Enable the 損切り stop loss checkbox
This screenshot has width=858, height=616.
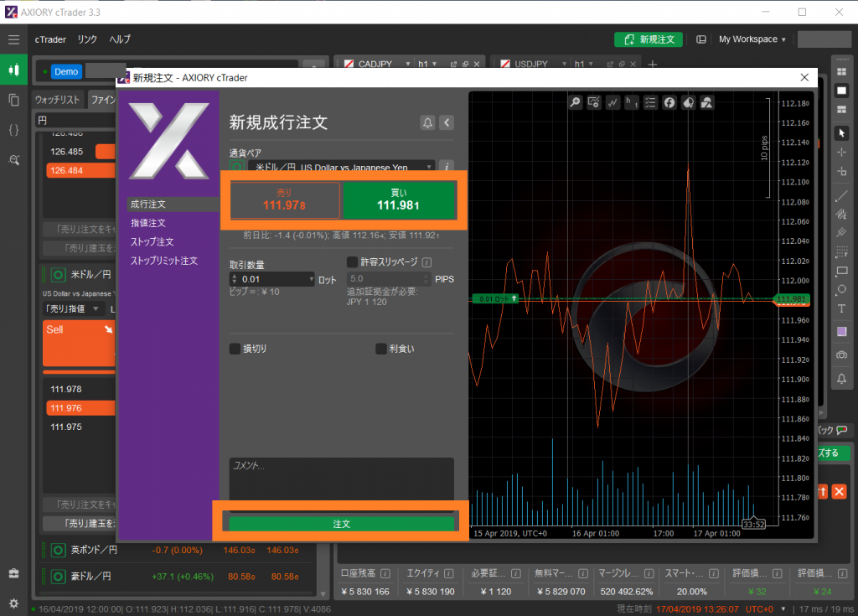pyautogui.click(x=235, y=349)
